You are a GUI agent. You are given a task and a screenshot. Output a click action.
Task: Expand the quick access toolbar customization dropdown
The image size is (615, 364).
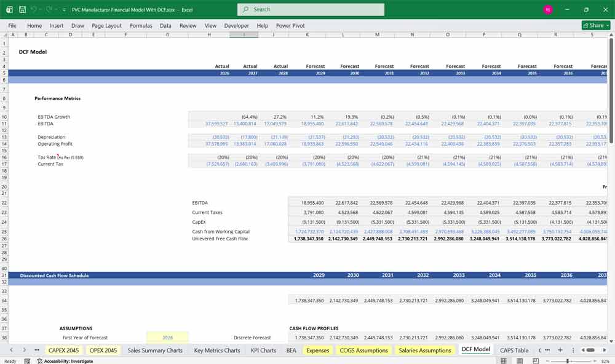[x=64, y=9]
